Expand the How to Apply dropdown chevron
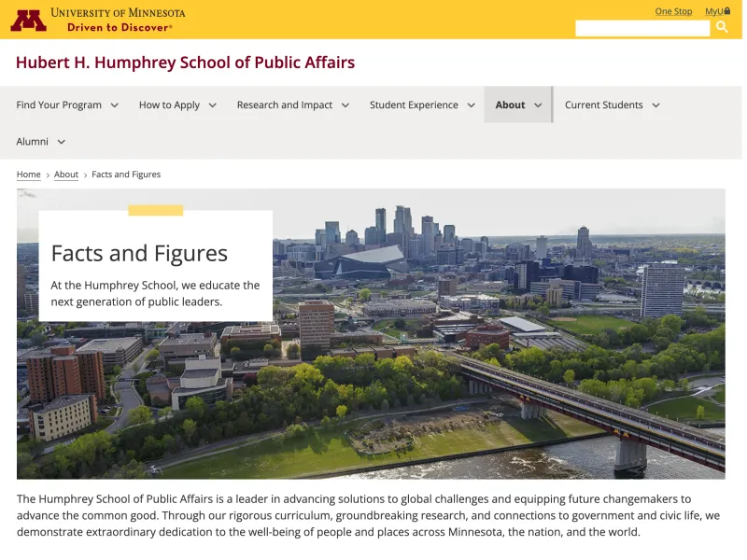 point(212,105)
